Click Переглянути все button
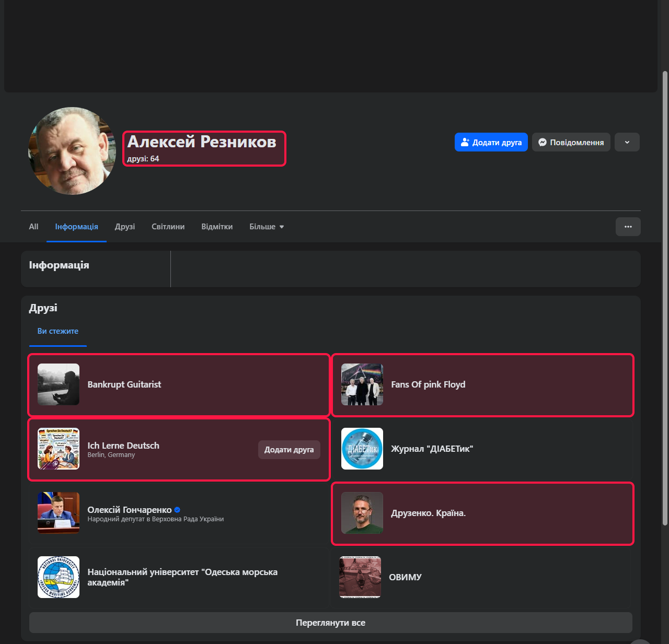Viewport: 669px width, 644px height. pos(331,623)
